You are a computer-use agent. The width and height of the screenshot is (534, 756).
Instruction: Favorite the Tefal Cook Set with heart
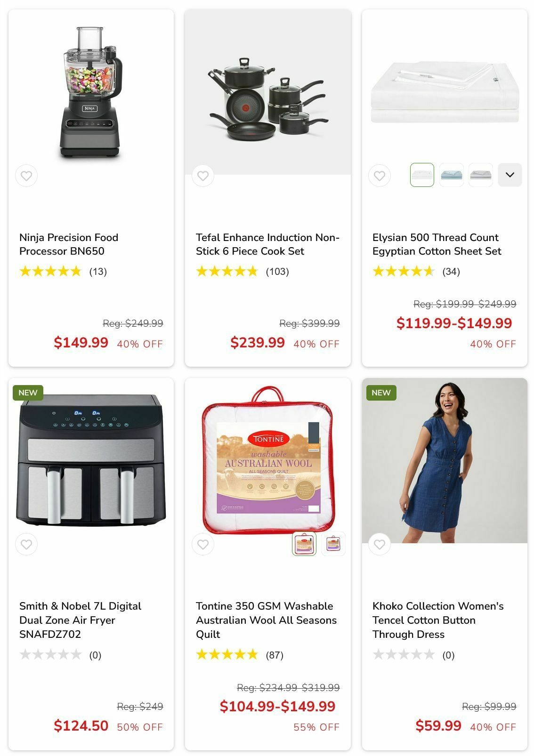click(203, 176)
